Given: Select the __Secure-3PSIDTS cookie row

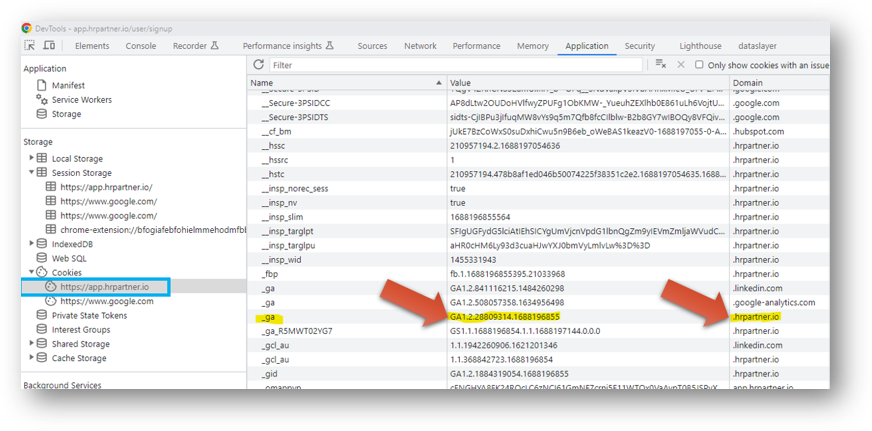Looking at the screenshot, I should click(x=538, y=117).
